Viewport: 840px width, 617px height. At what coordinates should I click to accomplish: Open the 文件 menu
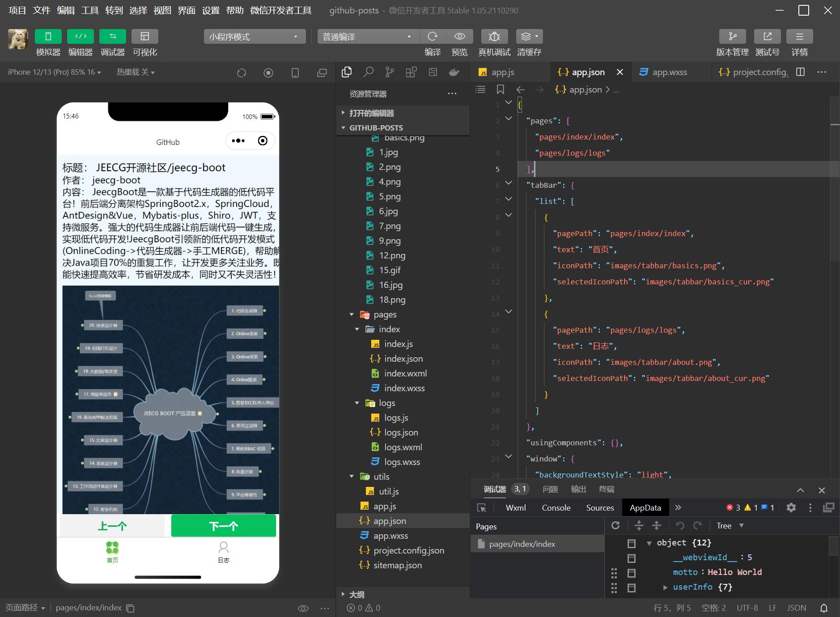pyautogui.click(x=42, y=10)
